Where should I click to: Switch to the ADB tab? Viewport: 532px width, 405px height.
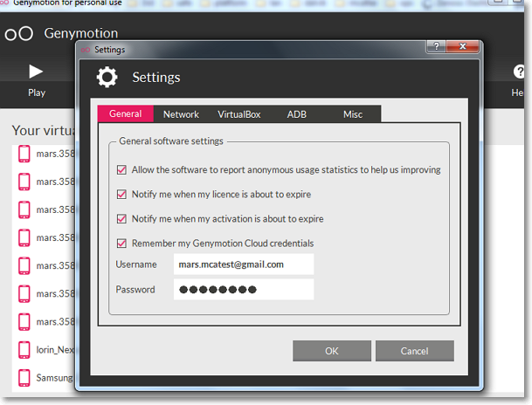tap(296, 114)
